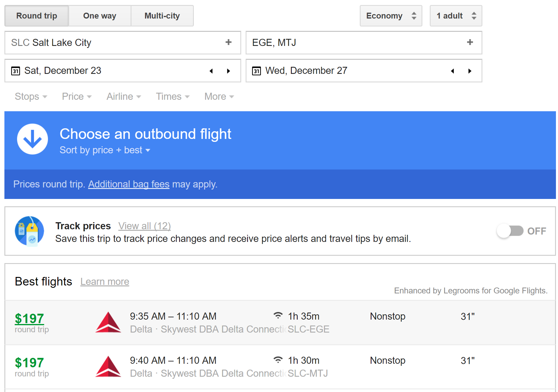558x392 pixels.
Task: Move return date back one day
Action: [x=452, y=71]
